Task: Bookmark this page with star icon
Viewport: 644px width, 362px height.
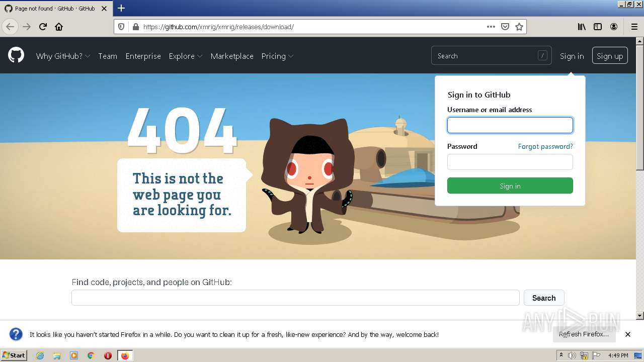Action: 519,27
